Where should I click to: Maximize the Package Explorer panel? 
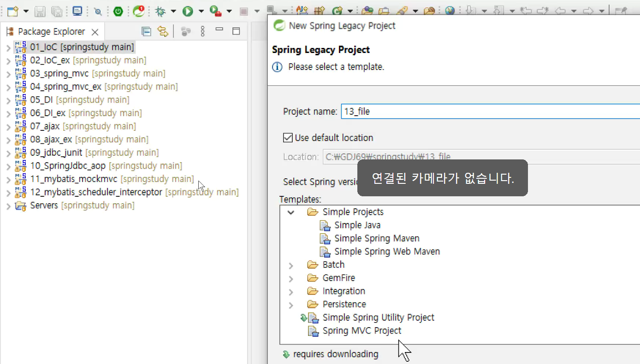236,31
